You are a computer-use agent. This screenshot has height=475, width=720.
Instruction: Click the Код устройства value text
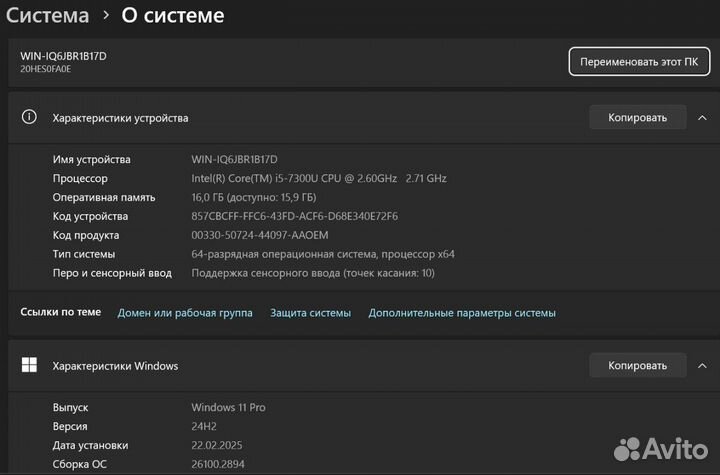(294, 216)
